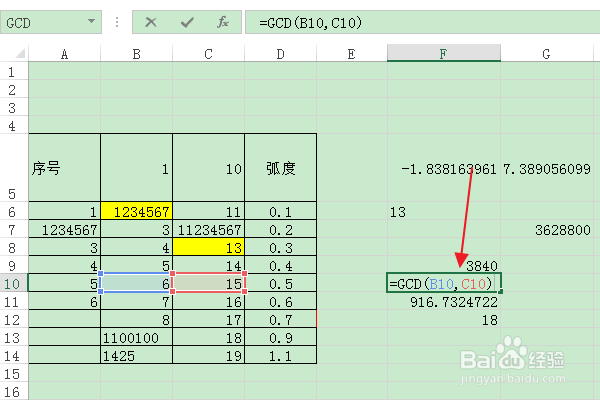Select row 16 header
The image size is (600, 400).
pyautogui.click(x=14, y=391)
